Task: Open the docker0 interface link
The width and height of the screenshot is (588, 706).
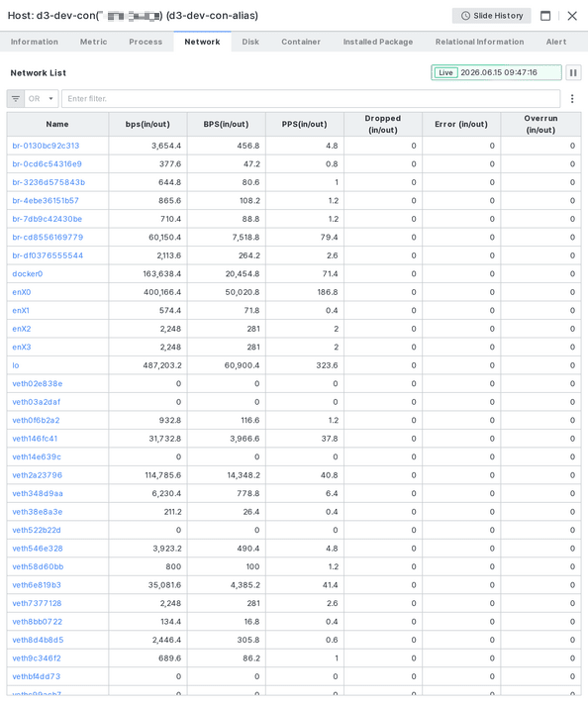Action: tap(28, 273)
